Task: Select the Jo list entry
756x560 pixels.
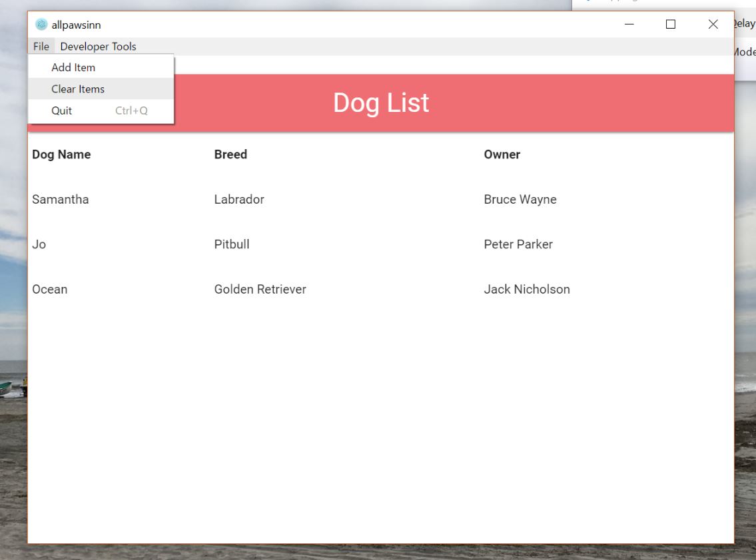Action: (x=39, y=244)
